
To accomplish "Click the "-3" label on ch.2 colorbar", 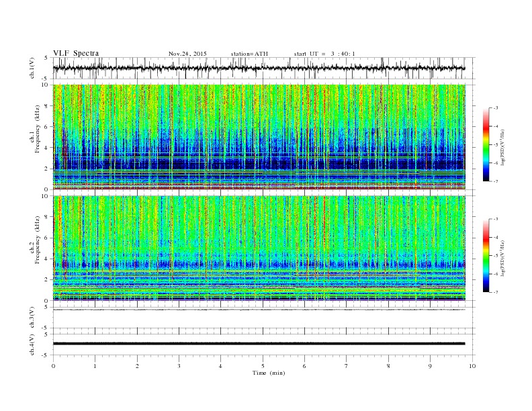I will pos(496,219).
